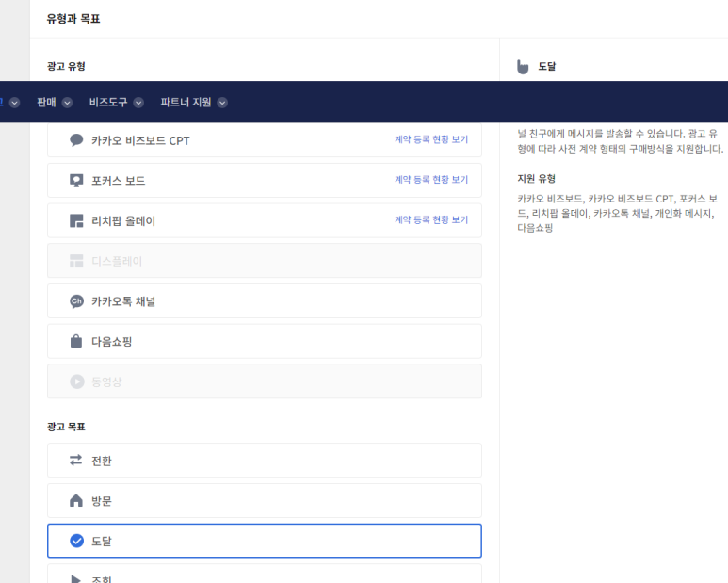This screenshot has height=583, width=728.
Task: Open the 파트너 지원 navigation menu
Action: 186,102
